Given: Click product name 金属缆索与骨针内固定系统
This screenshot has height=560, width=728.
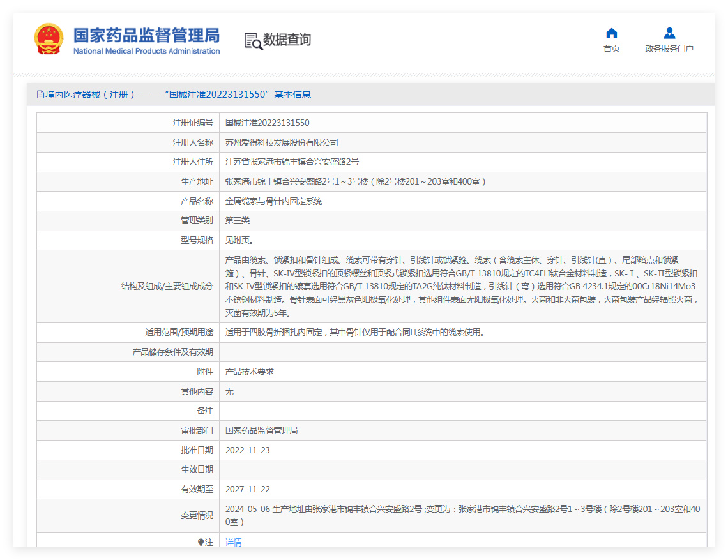Looking at the screenshot, I should tap(273, 202).
